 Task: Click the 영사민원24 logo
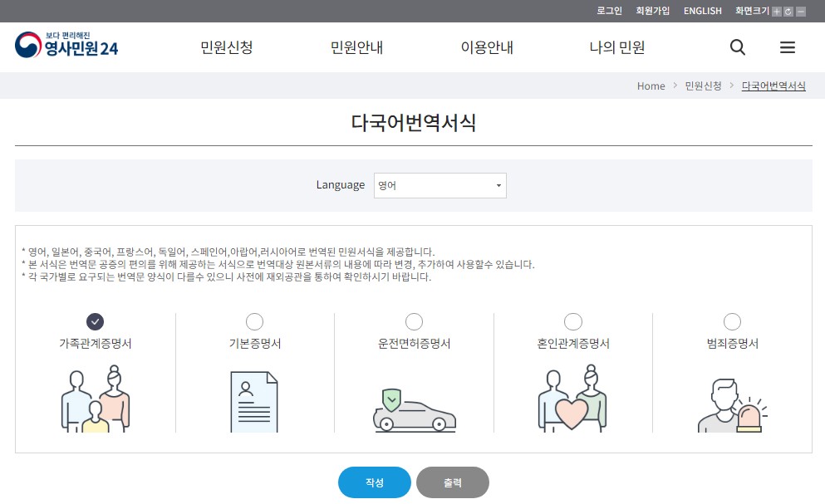pos(66,45)
